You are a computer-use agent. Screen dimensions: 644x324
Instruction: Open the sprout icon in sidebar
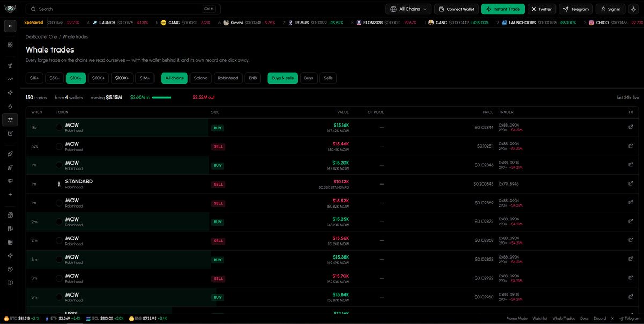click(10, 65)
